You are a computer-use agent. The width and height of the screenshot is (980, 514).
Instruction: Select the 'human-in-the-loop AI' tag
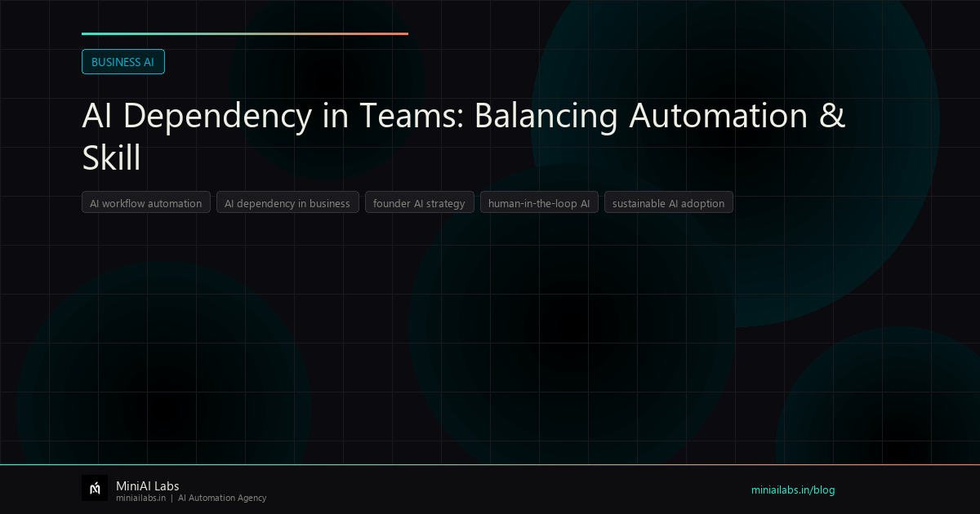coord(539,203)
